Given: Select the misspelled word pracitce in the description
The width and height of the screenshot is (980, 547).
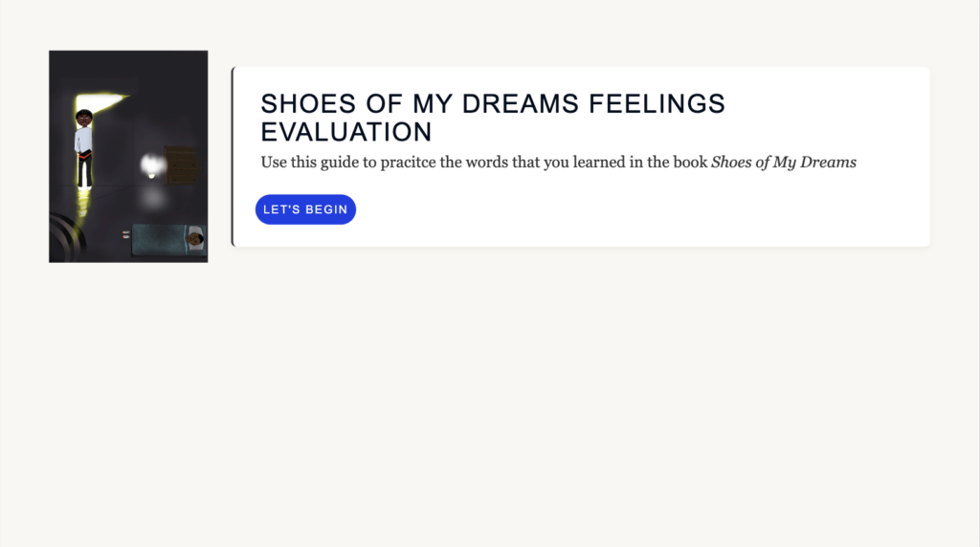Looking at the screenshot, I should coord(408,163).
